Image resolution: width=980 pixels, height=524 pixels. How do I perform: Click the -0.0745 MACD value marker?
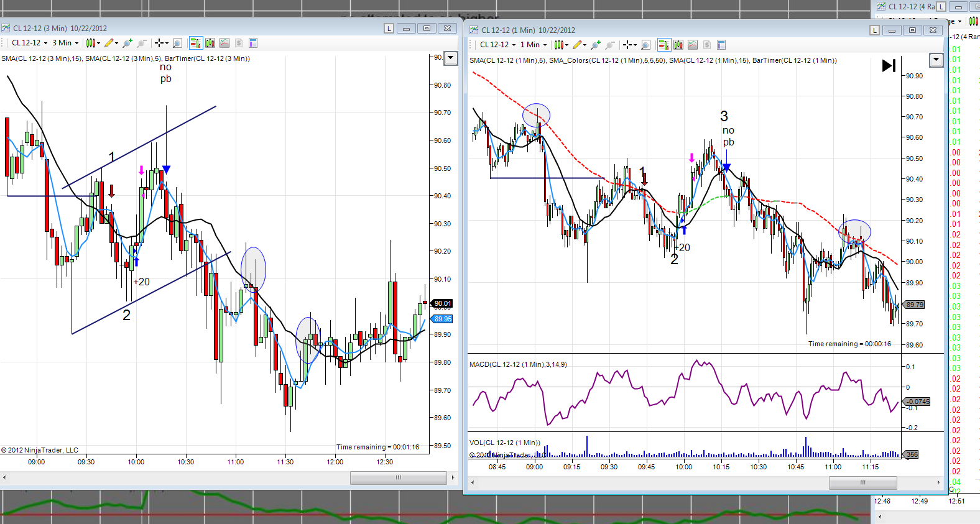tap(917, 402)
